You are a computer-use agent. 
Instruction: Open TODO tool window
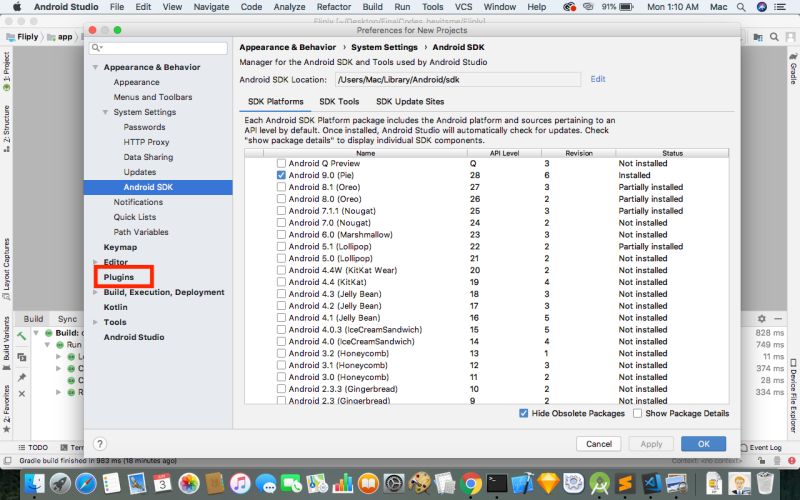point(33,447)
